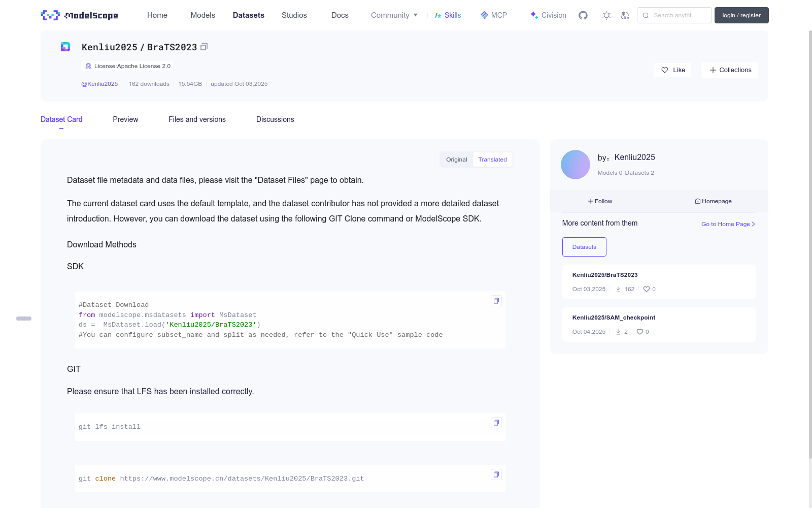Screen dimensions: 812x508
Task: Like this dataset
Action: coord(672,70)
